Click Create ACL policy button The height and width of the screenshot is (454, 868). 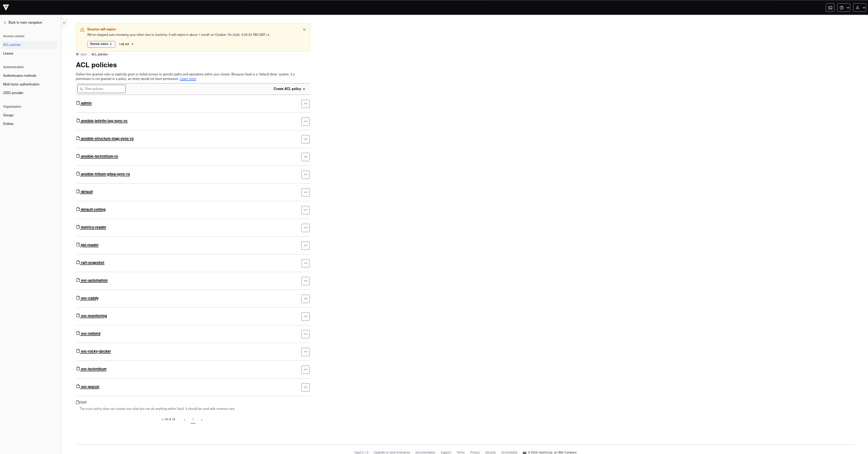click(x=289, y=89)
